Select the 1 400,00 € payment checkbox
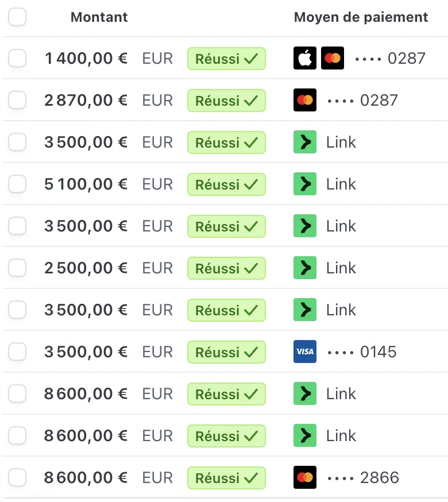 (x=17, y=58)
